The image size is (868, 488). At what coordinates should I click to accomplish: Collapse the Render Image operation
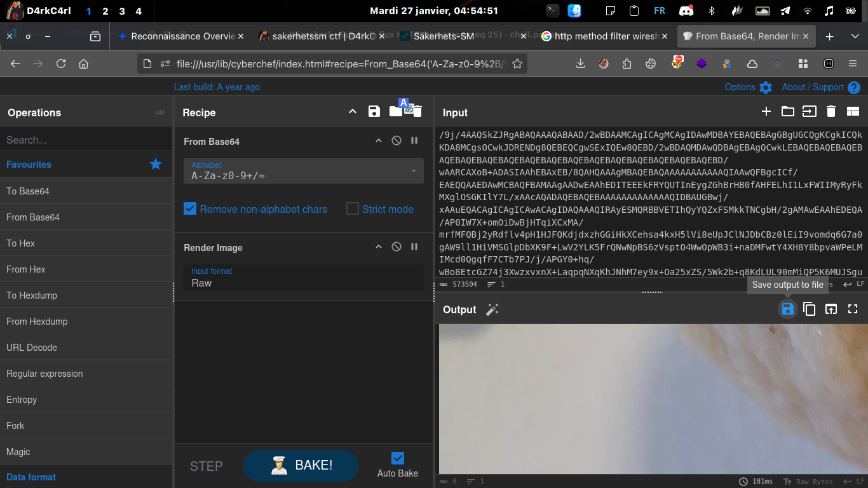tap(379, 247)
